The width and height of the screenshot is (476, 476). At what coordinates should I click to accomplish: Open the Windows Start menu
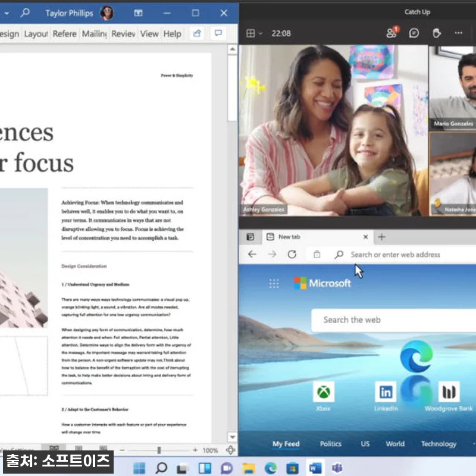click(139, 468)
